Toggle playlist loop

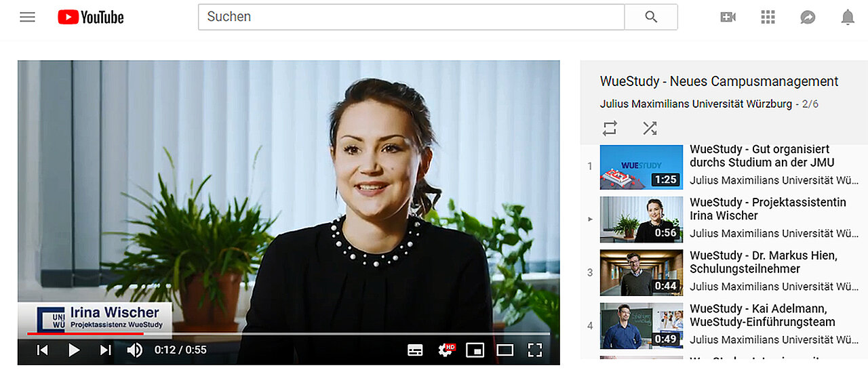pos(610,128)
